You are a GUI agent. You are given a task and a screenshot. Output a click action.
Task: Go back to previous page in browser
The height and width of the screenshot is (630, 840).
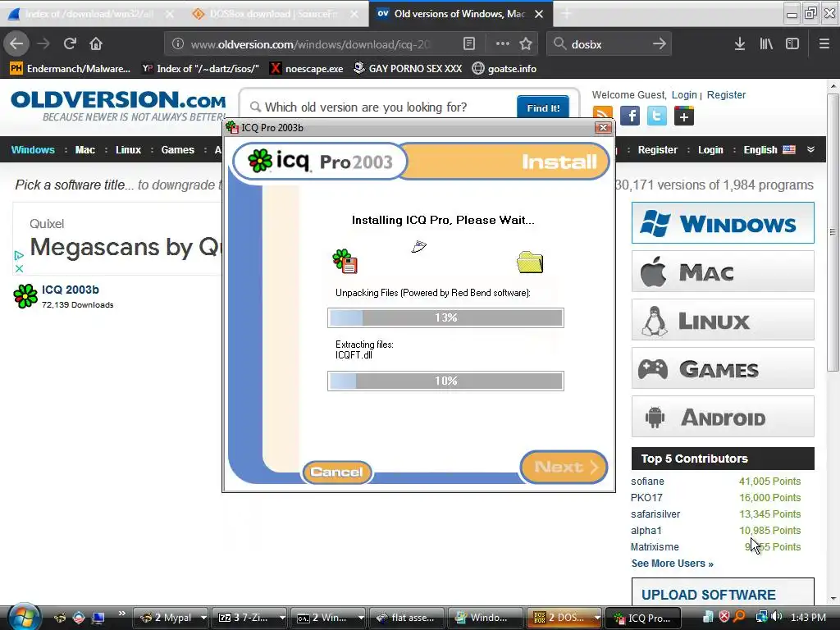[16, 44]
